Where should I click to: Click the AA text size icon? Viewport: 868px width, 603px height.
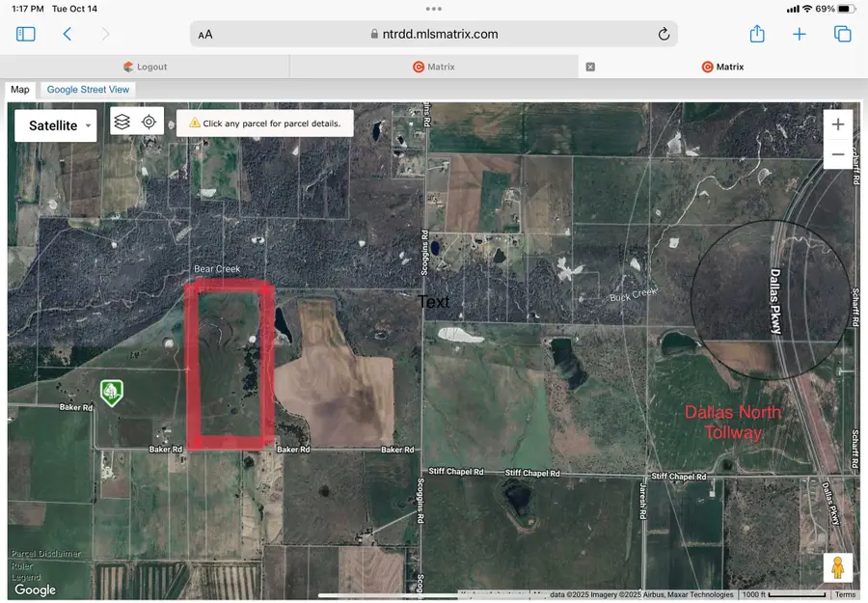pyautogui.click(x=204, y=33)
